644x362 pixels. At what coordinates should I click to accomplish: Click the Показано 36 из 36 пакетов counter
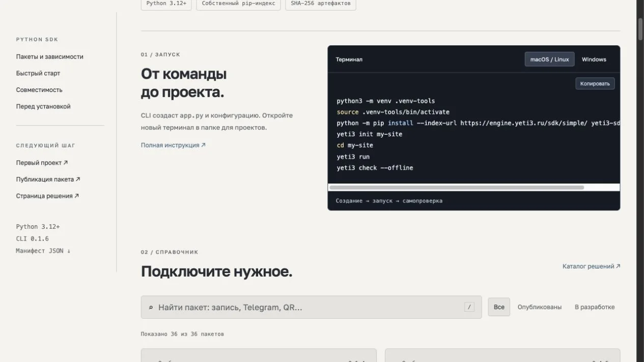pos(182,334)
